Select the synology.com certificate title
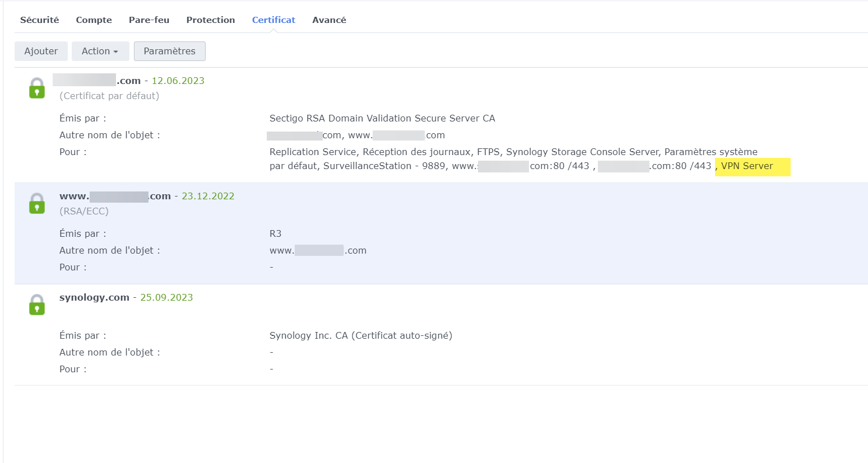Image resolution: width=868 pixels, height=463 pixels. click(94, 297)
